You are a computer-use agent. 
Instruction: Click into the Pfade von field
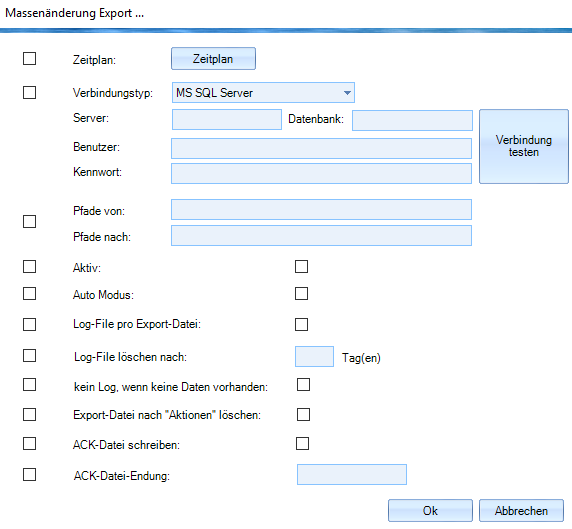pyautogui.click(x=321, y=209)
